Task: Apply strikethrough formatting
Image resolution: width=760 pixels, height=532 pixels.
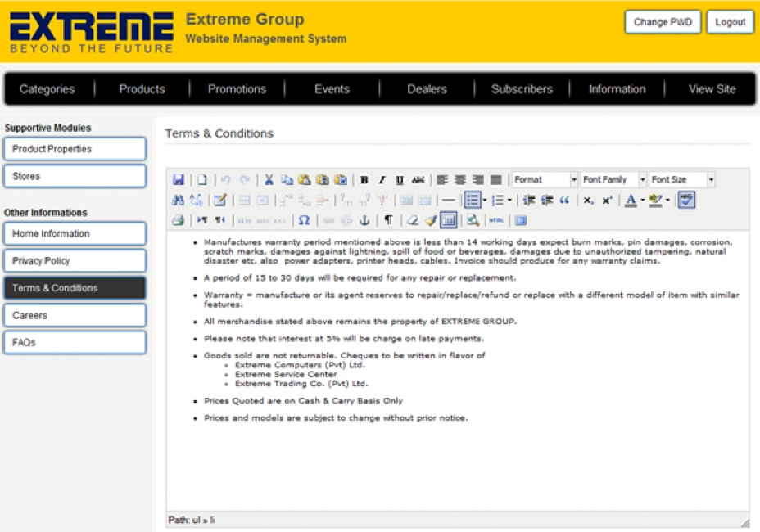Action: click(x=418, y=180)
